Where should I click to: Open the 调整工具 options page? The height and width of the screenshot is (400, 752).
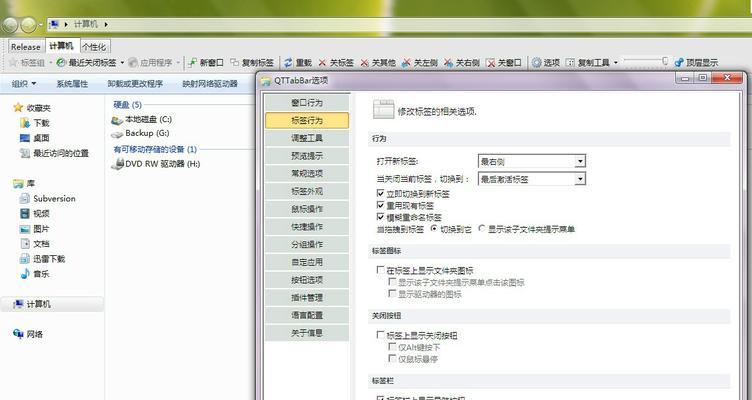307,138
